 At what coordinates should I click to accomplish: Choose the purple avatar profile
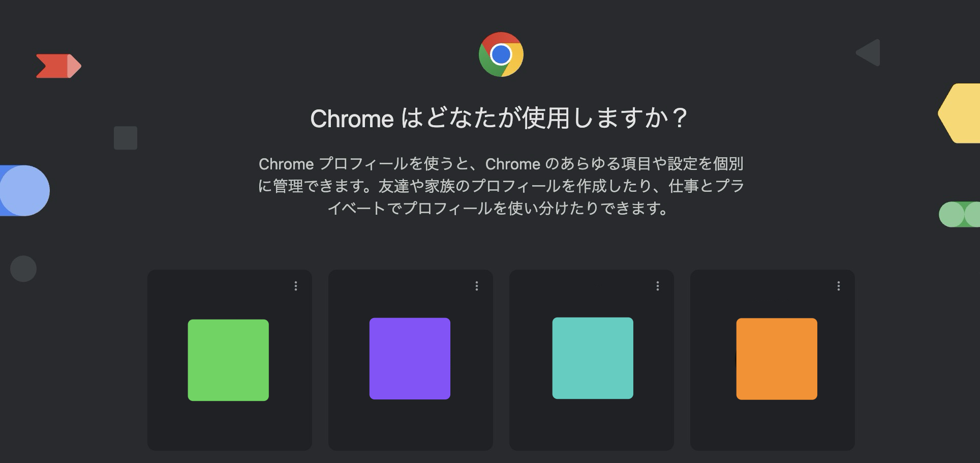(410, 359)
